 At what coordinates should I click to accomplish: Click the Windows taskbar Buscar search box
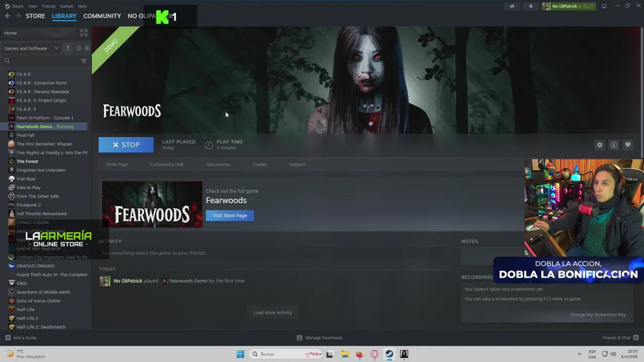(x=284, y=354)
